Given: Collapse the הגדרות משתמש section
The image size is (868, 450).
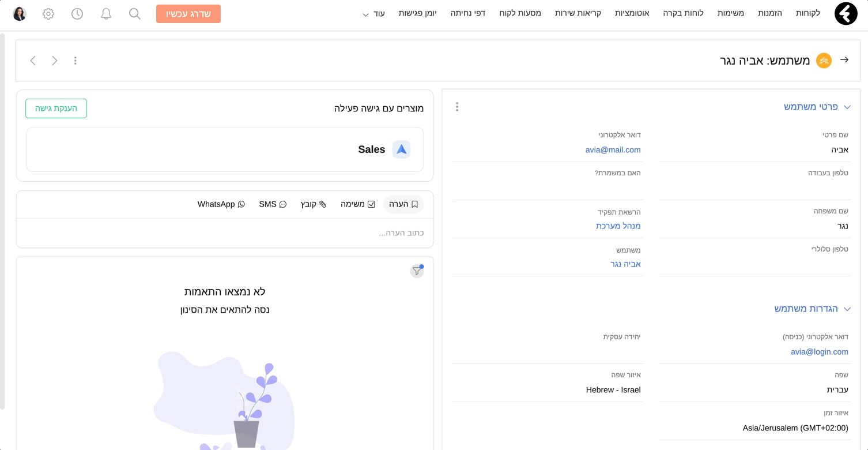Looking at the screenshot, I should 847,309.
